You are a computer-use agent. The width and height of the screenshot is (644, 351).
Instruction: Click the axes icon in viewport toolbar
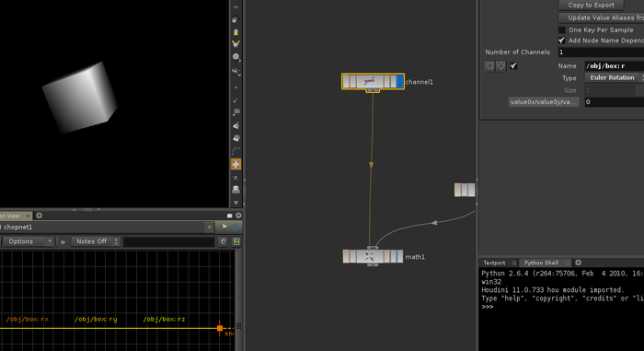236,178
